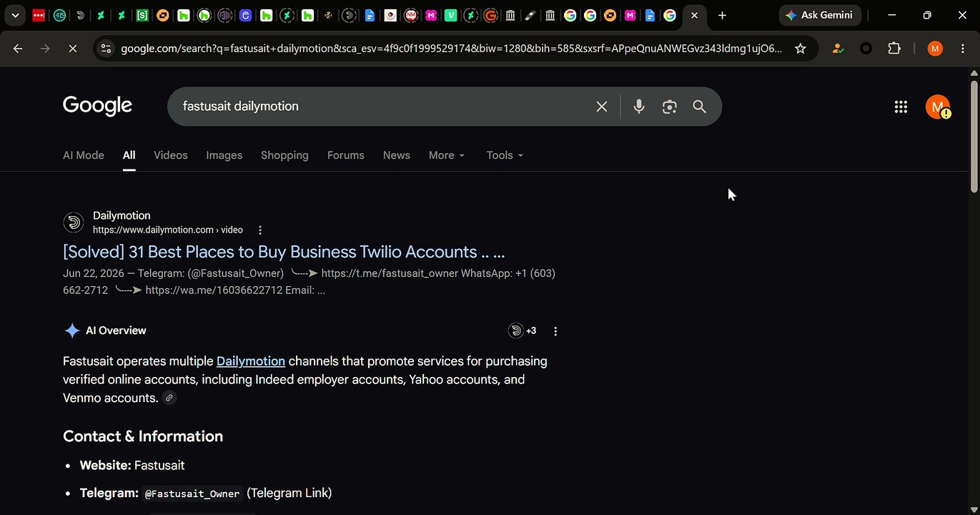The height and width of the screenshot is (515, 980).
Task: Close the current active tab
Action: [x=694, y=15]
